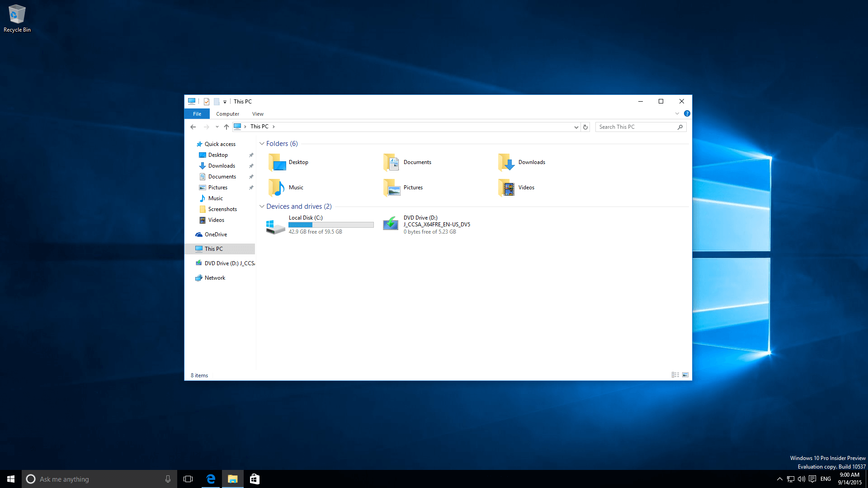Toggle tile view layout button
Image resolution: width=868 pixels, height=488 pixels.
tap(685, 374)
